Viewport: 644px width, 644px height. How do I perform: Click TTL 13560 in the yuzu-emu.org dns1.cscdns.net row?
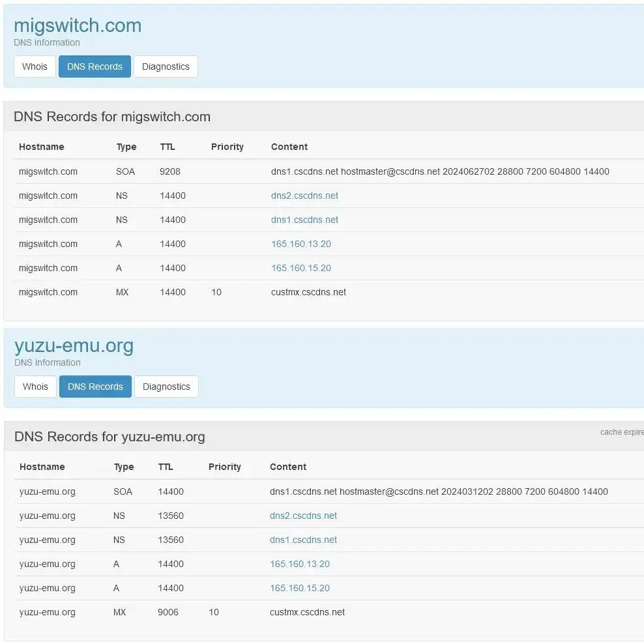click(171, 540)
